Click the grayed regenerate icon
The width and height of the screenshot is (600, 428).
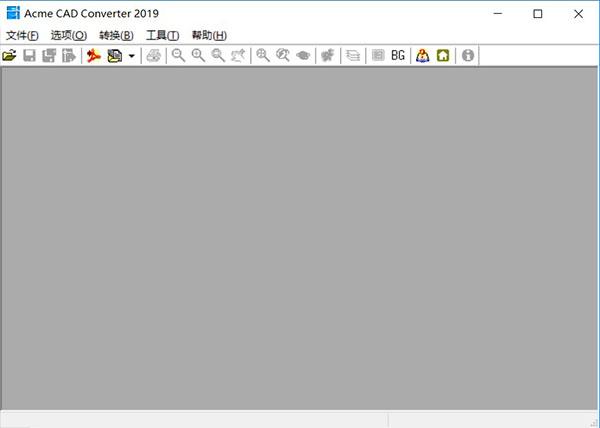click(328, 55)
